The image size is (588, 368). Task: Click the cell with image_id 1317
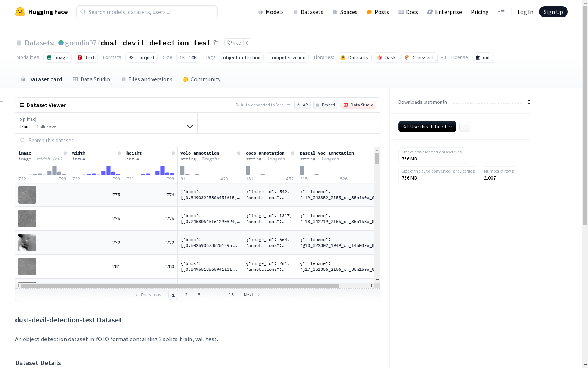270,219
